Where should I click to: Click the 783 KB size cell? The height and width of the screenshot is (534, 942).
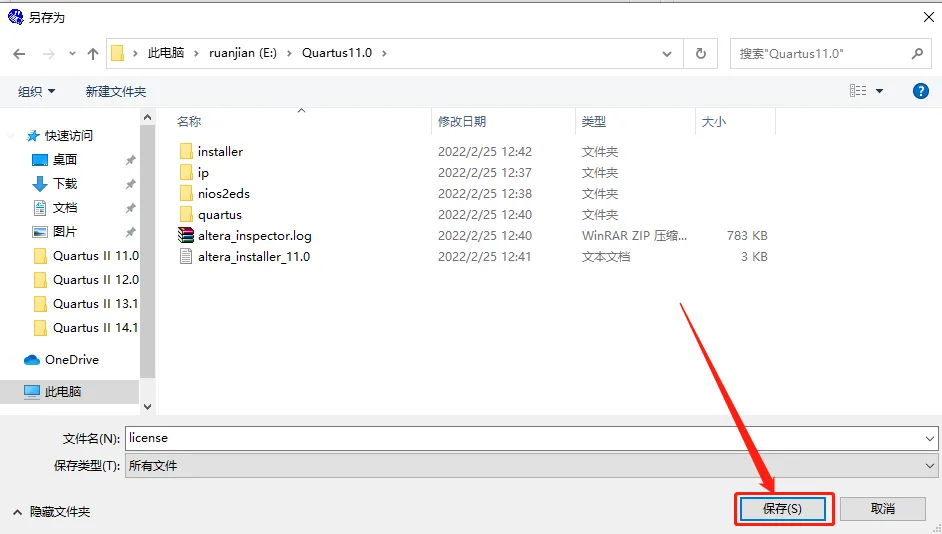point(747,235)
